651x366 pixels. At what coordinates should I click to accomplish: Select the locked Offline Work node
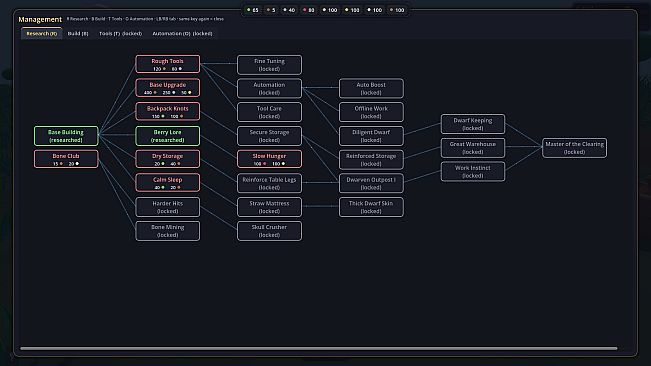[x=371, y=112]
